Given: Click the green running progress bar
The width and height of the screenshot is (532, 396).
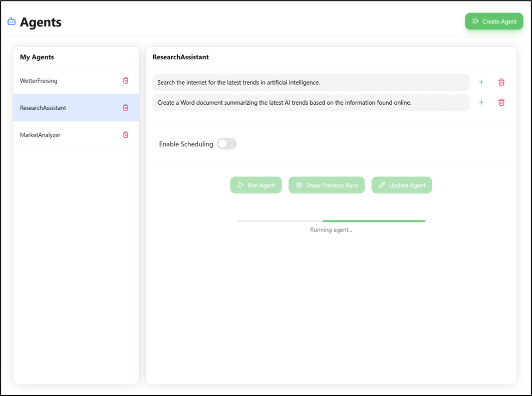Looking at the screenshot, I should [x=374, y=221].
